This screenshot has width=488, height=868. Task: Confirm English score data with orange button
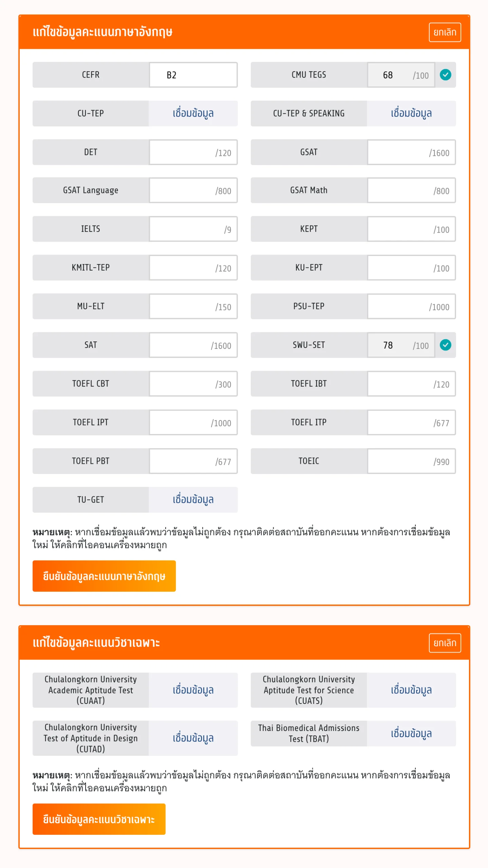click(104, 576)
